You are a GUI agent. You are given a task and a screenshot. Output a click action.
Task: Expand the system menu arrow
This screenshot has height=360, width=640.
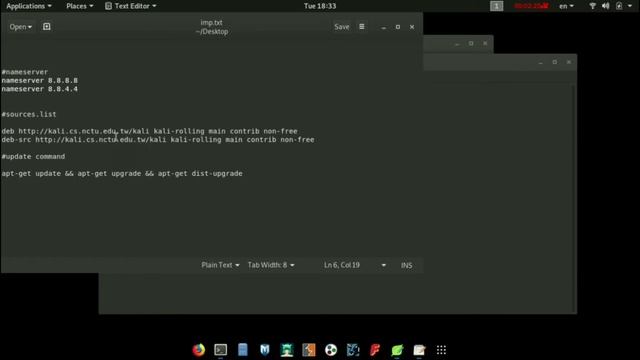pos(630,6)
